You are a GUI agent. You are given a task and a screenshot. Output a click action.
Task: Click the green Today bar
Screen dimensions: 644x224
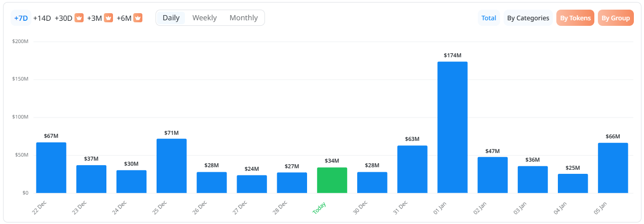tap(332, 180)
